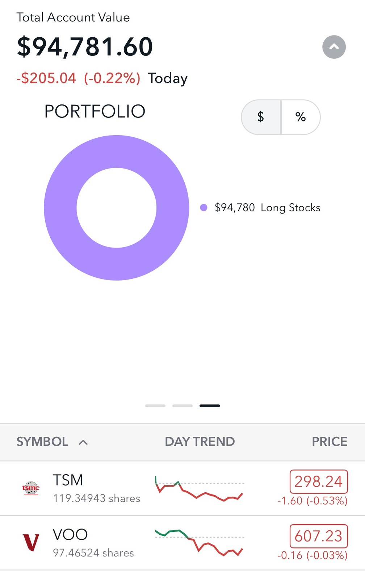Click the Vanguard VOO logo icon
Image resolution: width=365 pixels, height=588 pixels.
point(31,543)
